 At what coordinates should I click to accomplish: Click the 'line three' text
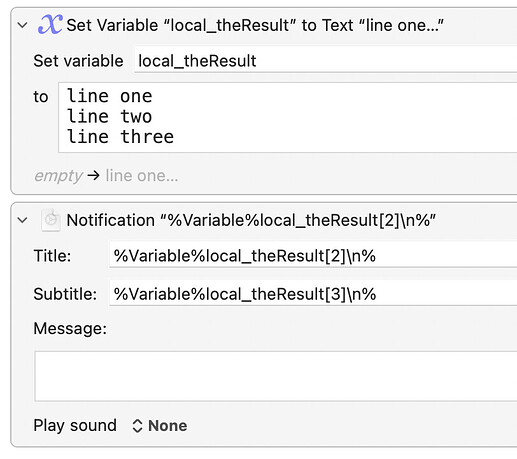click(120, 137)
